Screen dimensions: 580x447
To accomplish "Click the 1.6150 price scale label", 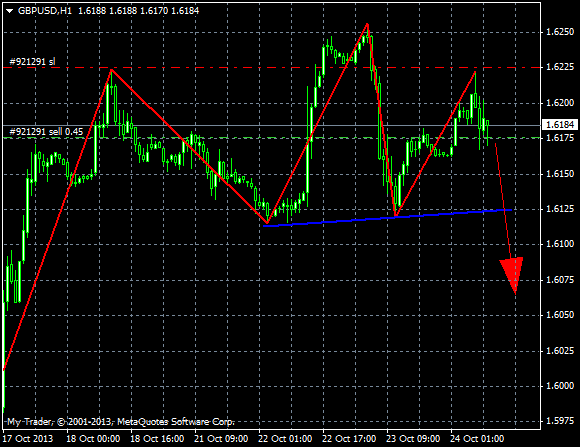I will tap(560, 174).
